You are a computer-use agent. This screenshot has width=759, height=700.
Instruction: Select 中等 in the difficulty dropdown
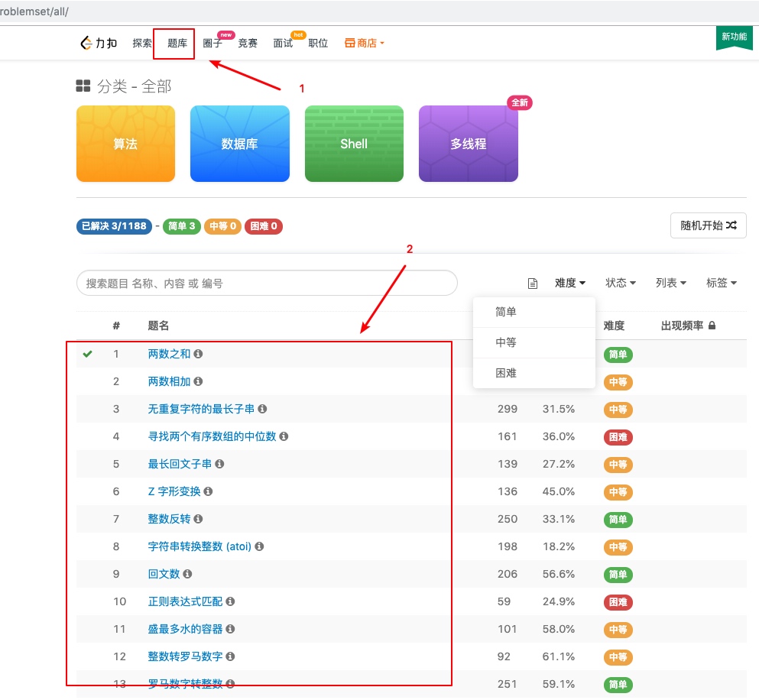pos(534,342)
